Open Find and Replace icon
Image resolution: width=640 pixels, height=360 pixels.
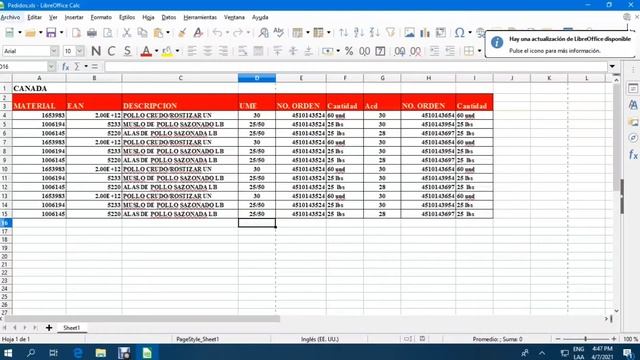click(x=263, y=33)
